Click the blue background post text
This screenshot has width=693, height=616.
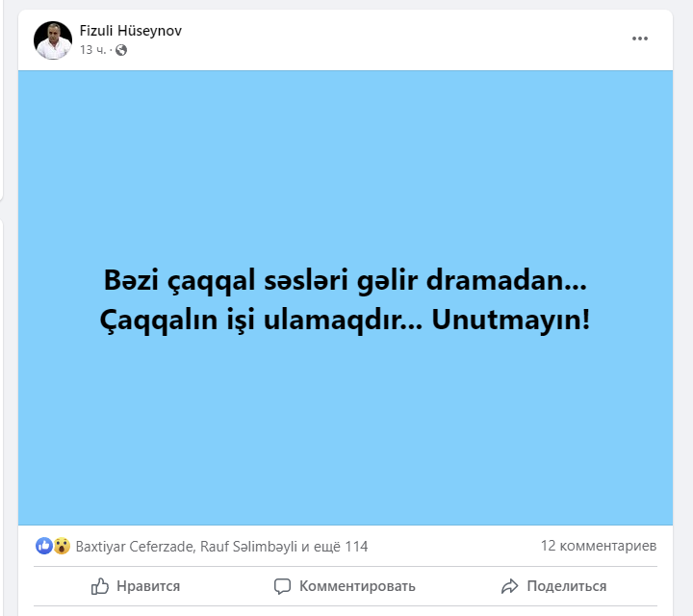(x=346, y=299)
